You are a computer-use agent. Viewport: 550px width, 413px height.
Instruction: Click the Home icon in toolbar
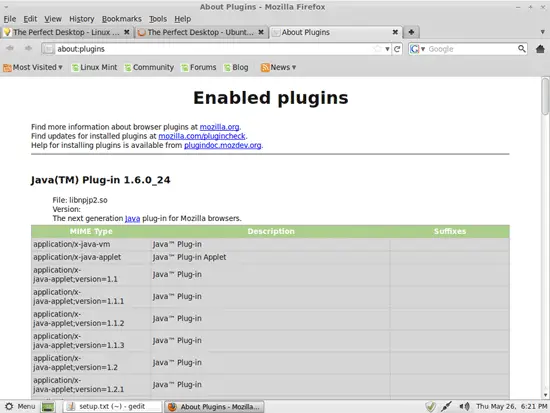[540, 49]
